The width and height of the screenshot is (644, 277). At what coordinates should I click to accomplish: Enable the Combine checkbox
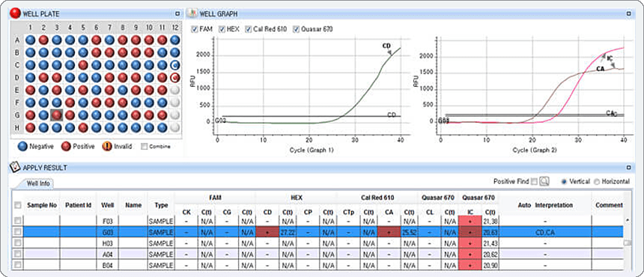[144, 146]
